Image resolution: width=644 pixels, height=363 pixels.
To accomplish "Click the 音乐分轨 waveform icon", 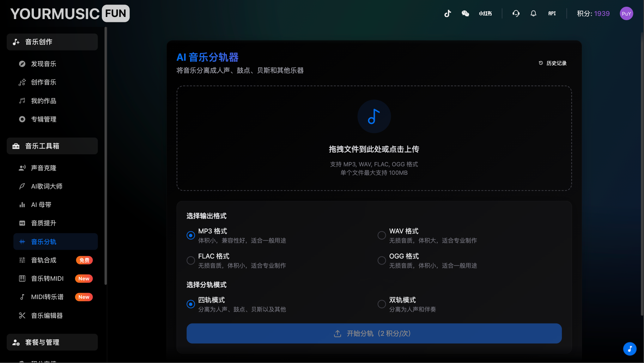I will click(22, 242).
